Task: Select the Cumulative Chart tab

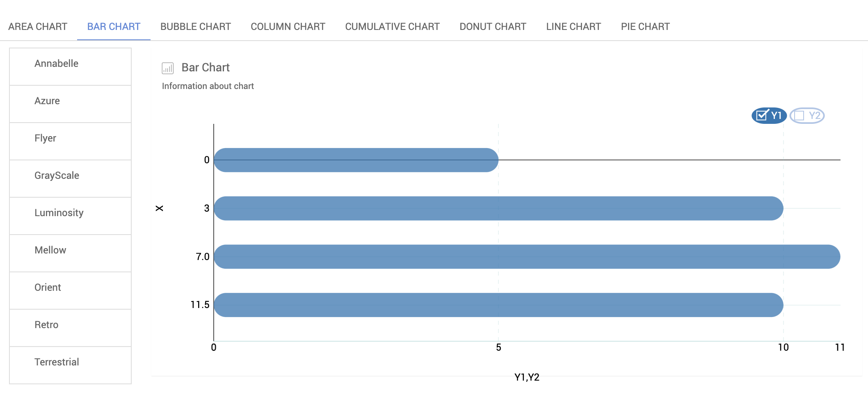Action: (x=392, y=27)
